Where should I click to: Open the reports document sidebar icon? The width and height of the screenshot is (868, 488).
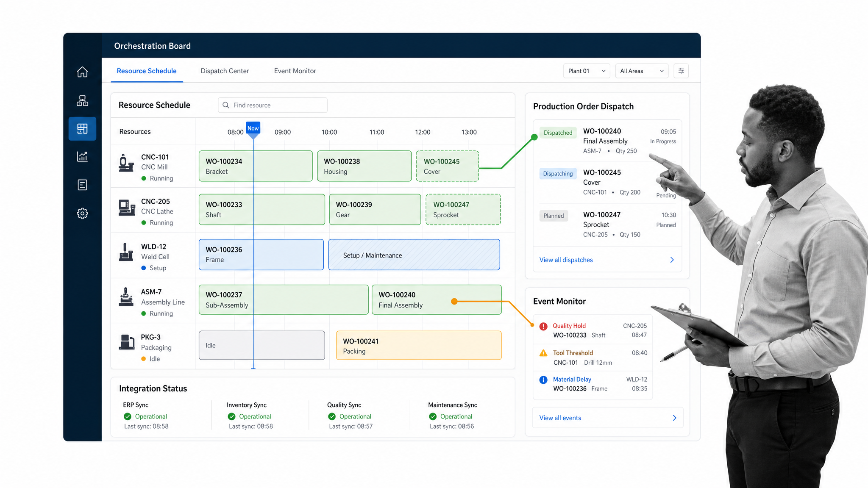point(82,185)
